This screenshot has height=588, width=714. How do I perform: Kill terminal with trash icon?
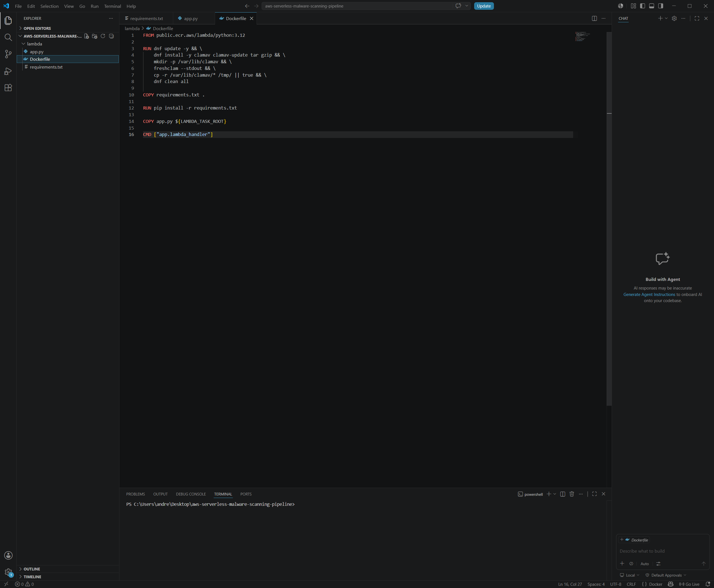(x=571, y=494)
